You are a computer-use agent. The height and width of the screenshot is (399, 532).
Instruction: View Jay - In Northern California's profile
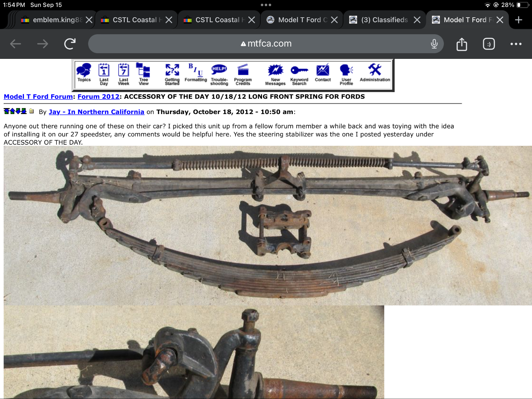coord(96,112)
